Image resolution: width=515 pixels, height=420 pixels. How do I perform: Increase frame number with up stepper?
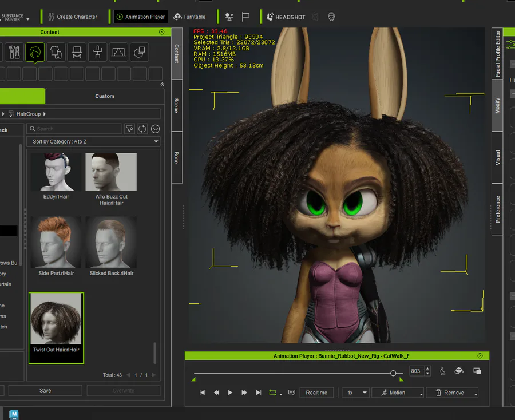427,369
